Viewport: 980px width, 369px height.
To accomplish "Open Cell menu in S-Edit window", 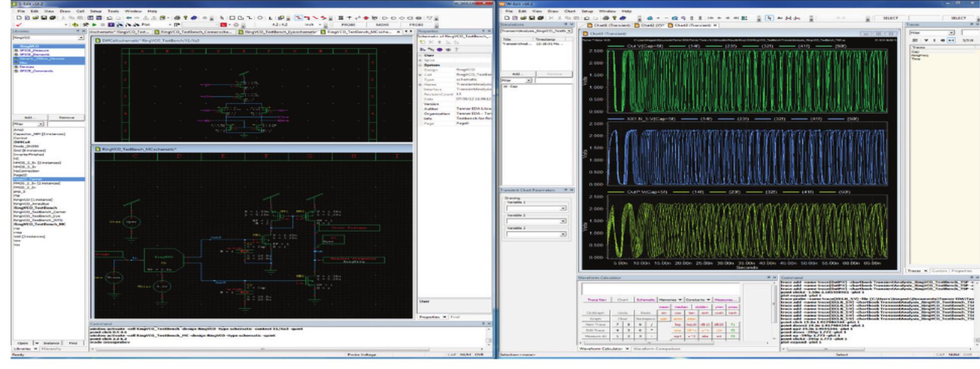I will click(x=80, y=11).
